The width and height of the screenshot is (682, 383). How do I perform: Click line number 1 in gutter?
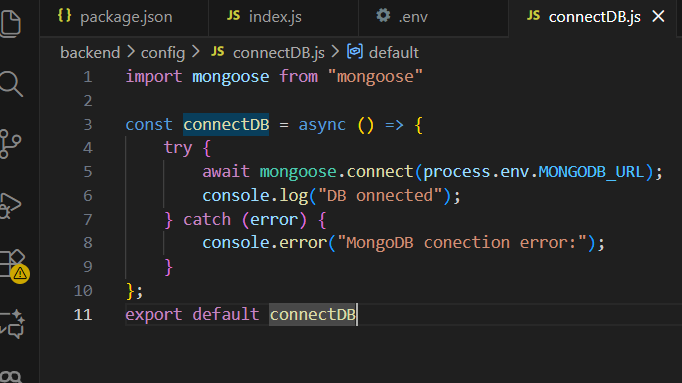tap(87, 77)
